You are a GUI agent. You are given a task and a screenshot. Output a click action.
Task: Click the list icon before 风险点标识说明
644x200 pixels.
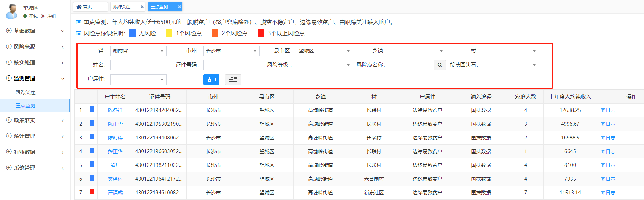[79, 33]
